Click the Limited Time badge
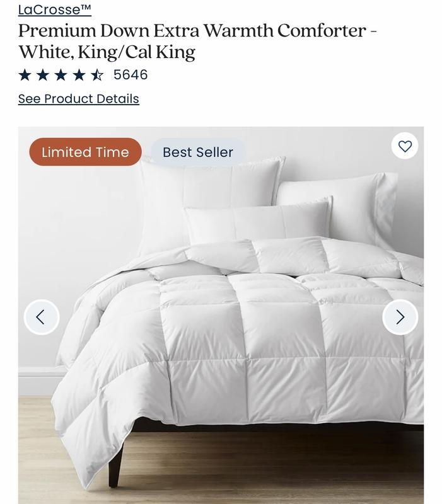 coord(85,152)
